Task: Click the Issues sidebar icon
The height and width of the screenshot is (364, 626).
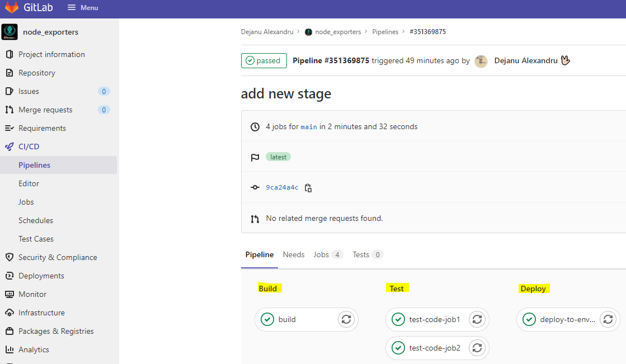Action: [x=10, y=91]
